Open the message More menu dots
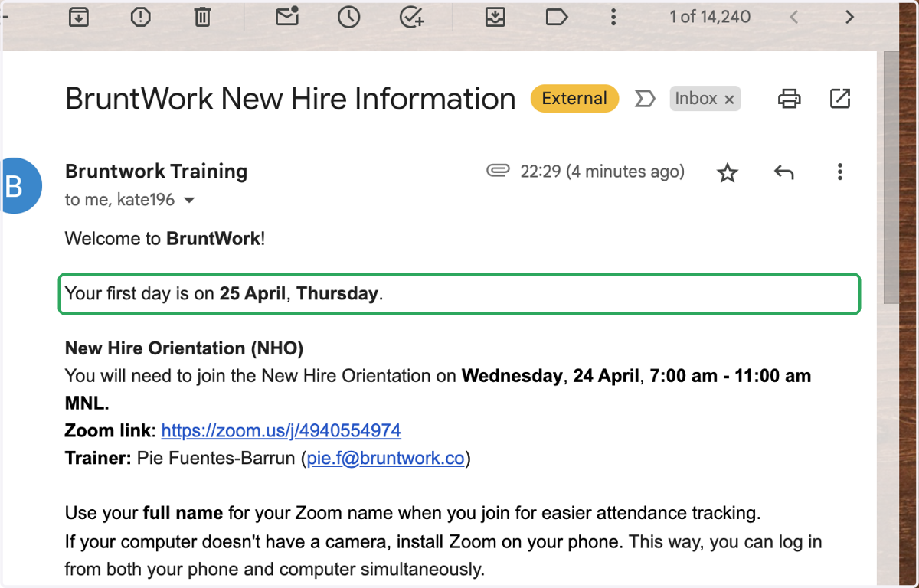 click(840, 171)
